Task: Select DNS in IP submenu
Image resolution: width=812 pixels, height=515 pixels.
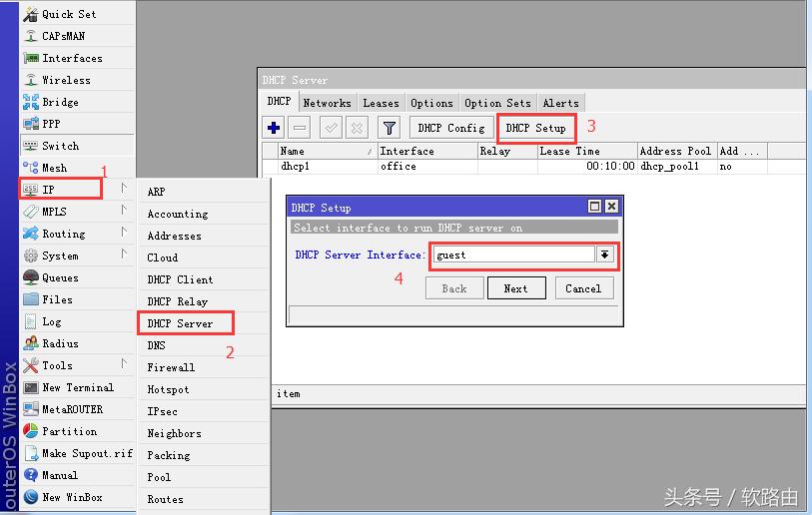Action: pos(203,345)
